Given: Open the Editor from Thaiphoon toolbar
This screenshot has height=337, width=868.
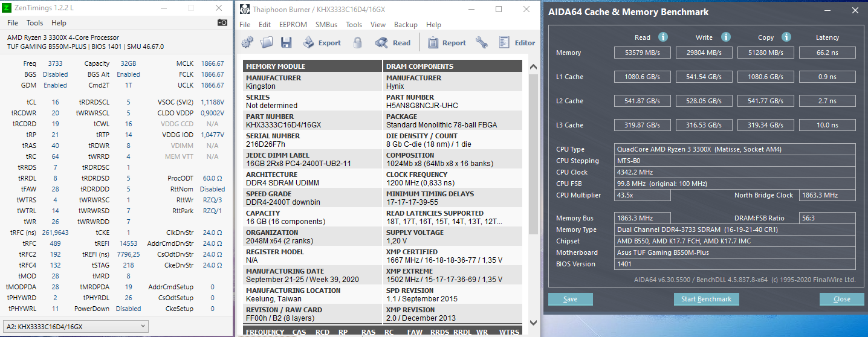Looking at the screenshot, I should pos(517,43).
